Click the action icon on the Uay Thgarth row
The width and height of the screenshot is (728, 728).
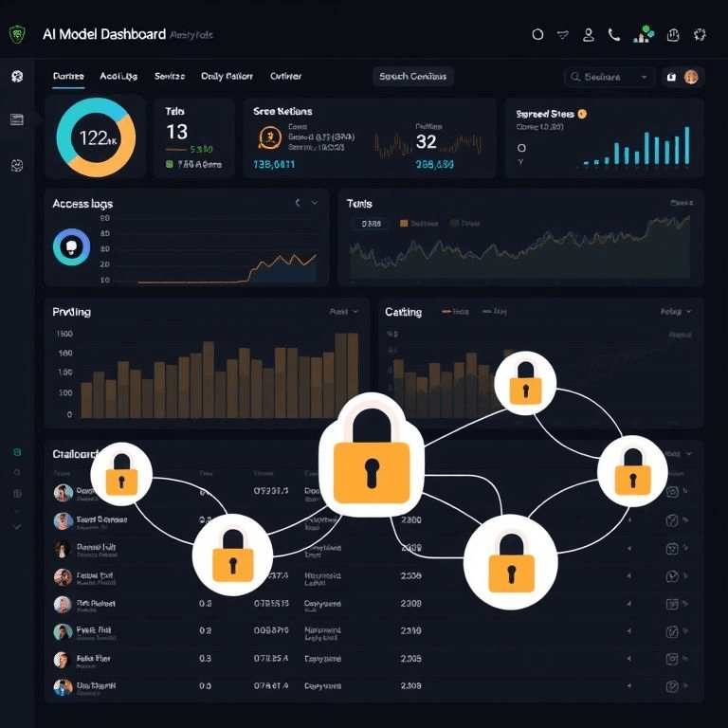tap(671, 686)
